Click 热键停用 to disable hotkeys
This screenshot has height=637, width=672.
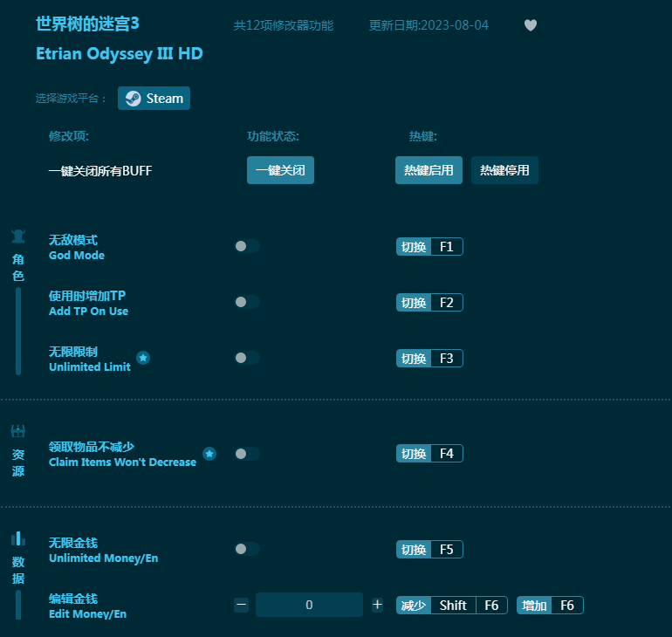pos(504,170)
